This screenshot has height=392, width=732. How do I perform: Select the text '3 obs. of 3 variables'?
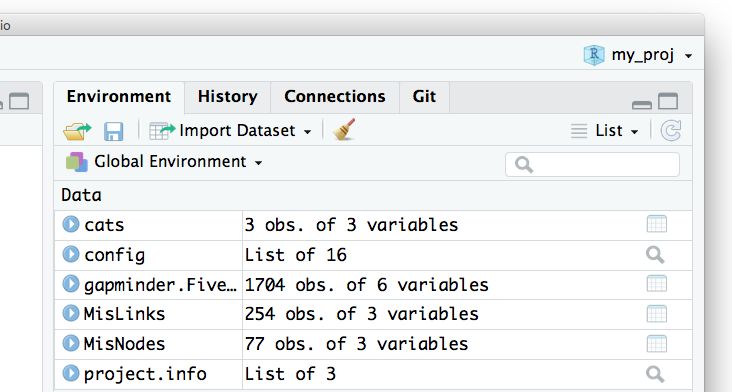point(351,225)
